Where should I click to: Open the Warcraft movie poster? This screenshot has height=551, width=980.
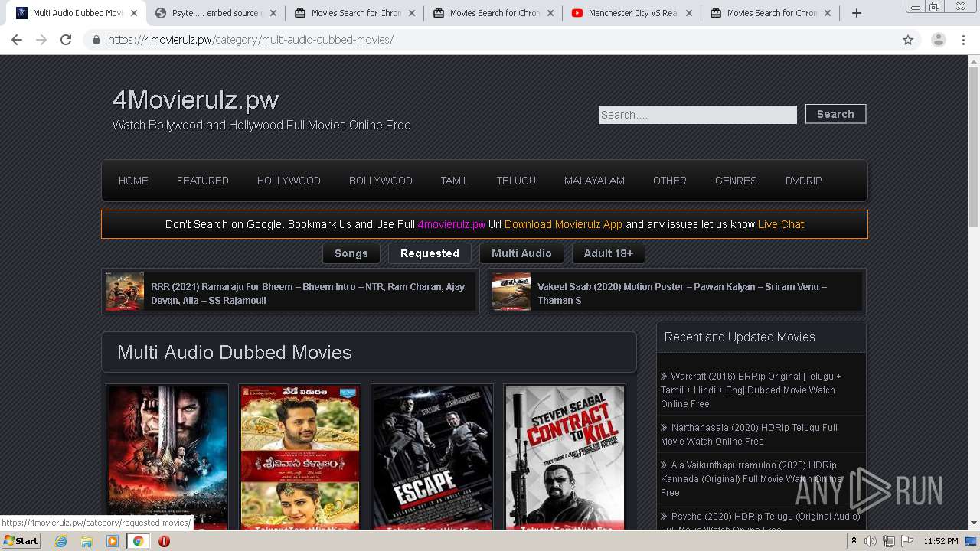tap(167, 457)
